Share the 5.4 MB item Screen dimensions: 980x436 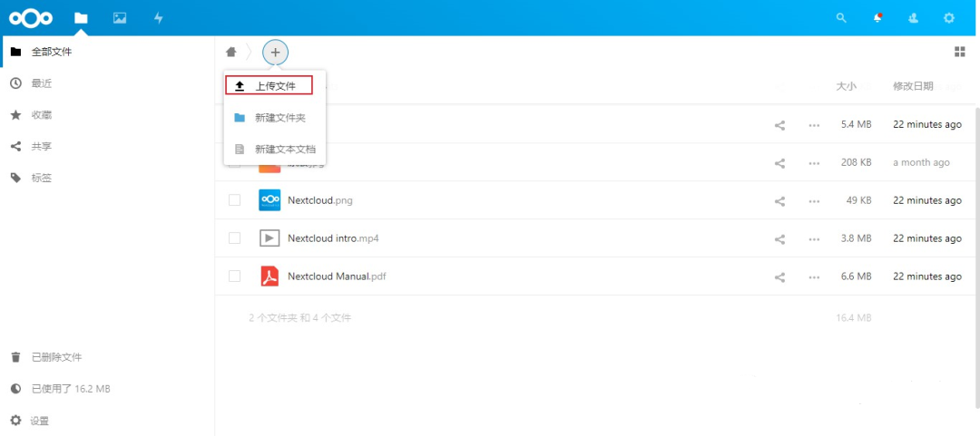[779, 125]
